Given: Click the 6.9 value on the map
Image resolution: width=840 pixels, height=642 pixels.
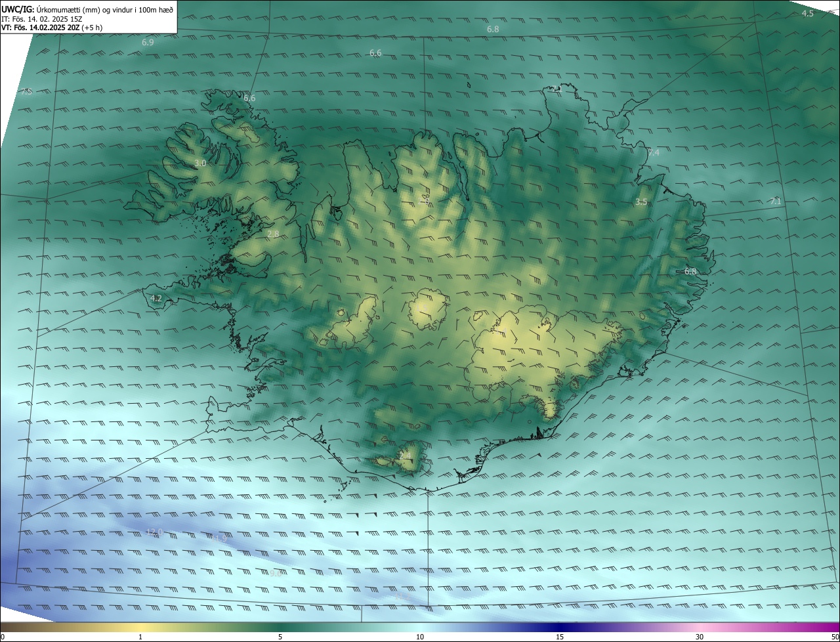Looking at the screenshot, I should click(x=148, y=42).
